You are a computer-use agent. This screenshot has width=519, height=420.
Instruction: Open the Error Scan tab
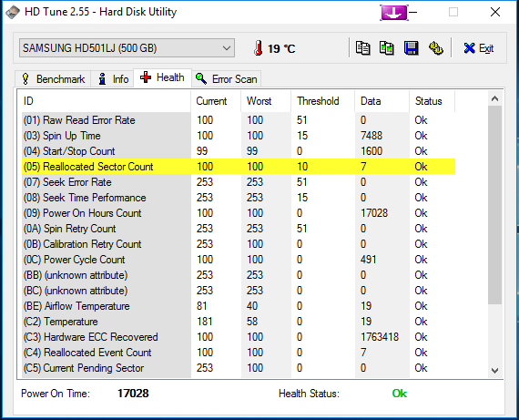tap(227, 79)
